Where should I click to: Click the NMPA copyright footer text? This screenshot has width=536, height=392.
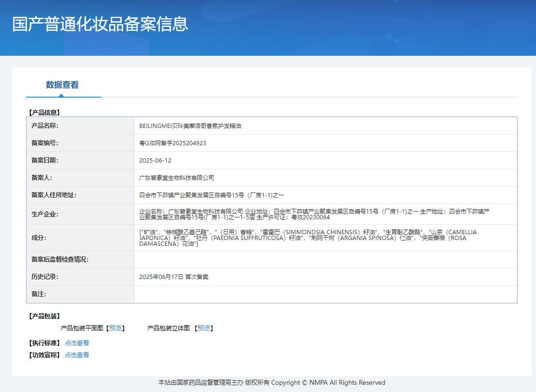coord(272,383)
